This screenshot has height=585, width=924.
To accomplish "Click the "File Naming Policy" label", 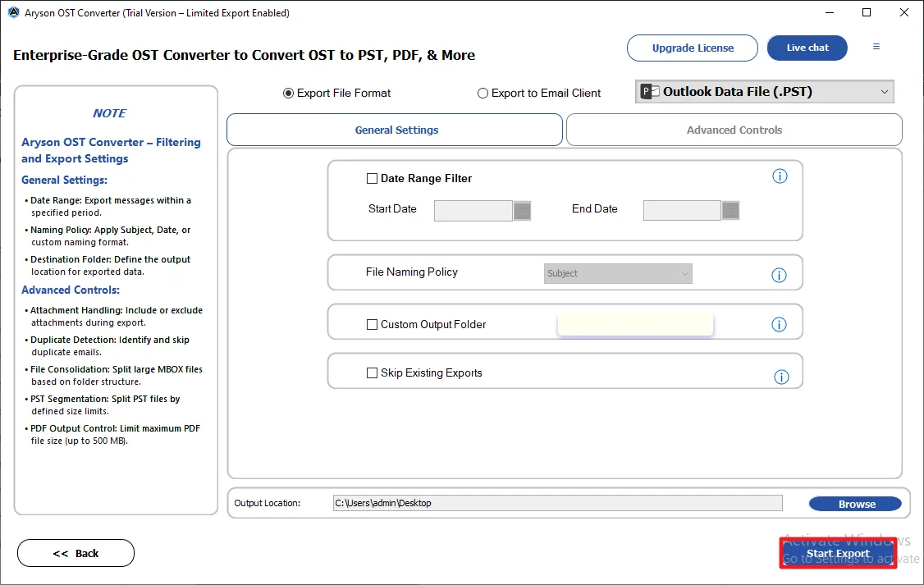I will tap(411, 272).
